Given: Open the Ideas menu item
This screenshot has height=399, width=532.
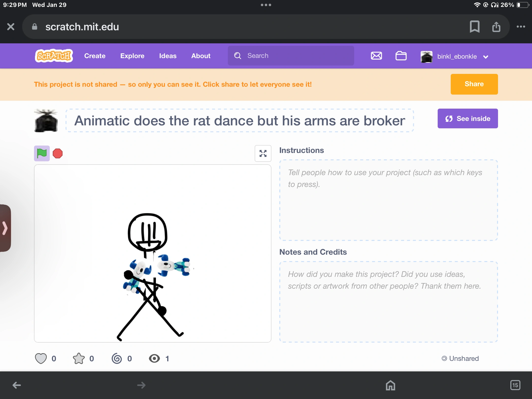Looking at the screenshot, I should [168, 56].
